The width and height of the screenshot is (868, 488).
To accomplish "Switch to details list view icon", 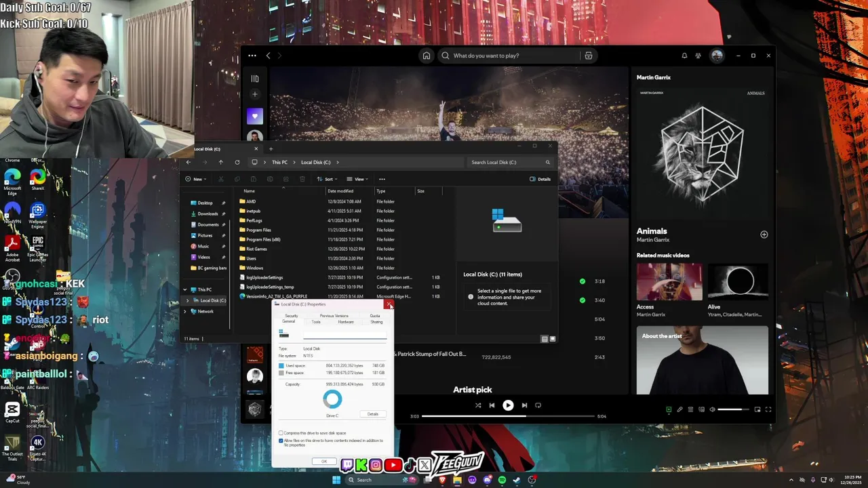I will [545, 339].
